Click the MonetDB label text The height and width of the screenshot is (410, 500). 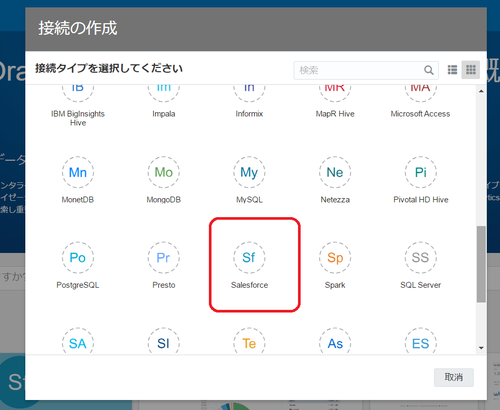(78, 200)
